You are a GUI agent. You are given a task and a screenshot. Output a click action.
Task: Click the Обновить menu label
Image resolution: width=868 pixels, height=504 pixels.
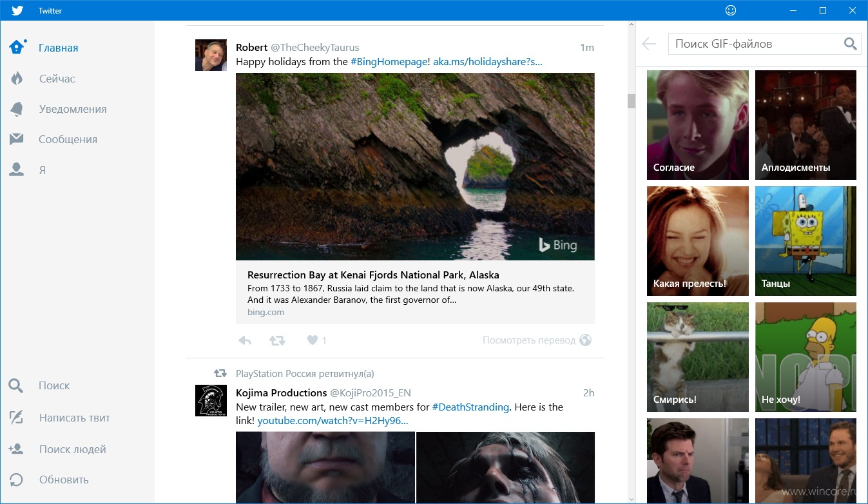(64, 480)
